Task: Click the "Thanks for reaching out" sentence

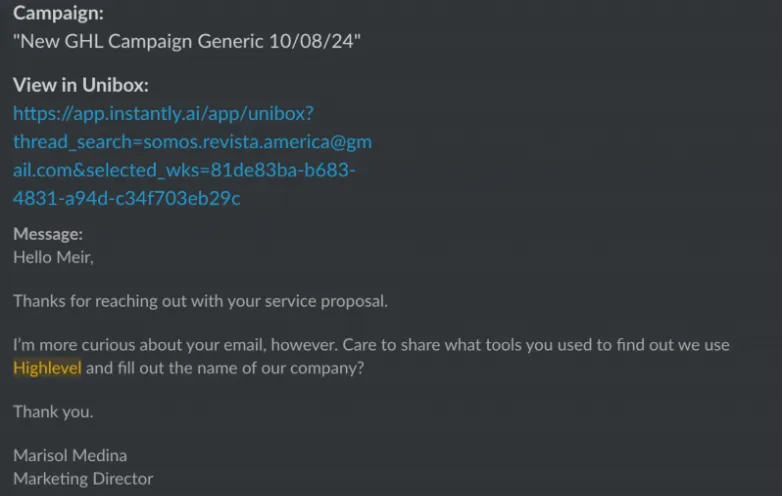Action: [200, 301]
